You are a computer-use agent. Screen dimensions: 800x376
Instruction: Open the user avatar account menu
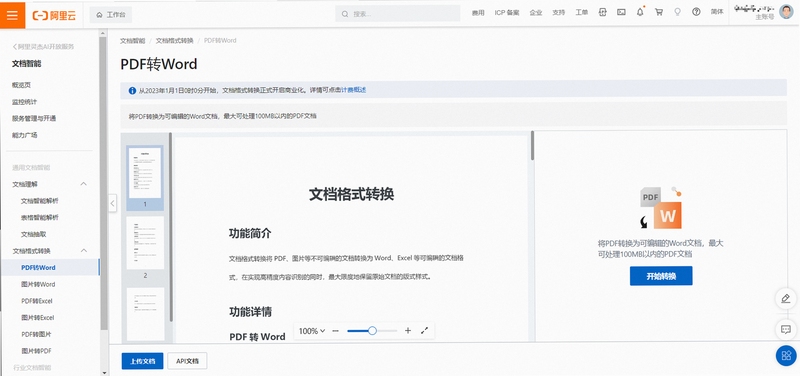[x=786, y=12]
